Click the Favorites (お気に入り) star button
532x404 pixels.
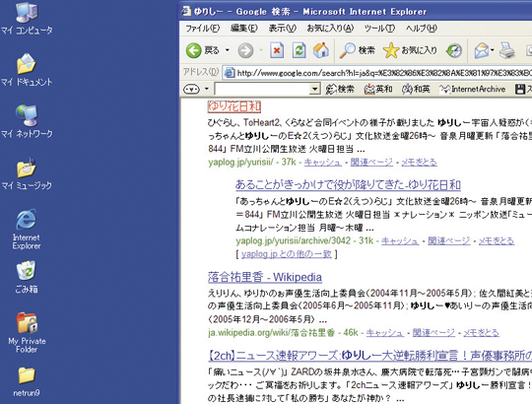[x=410, y=50]
